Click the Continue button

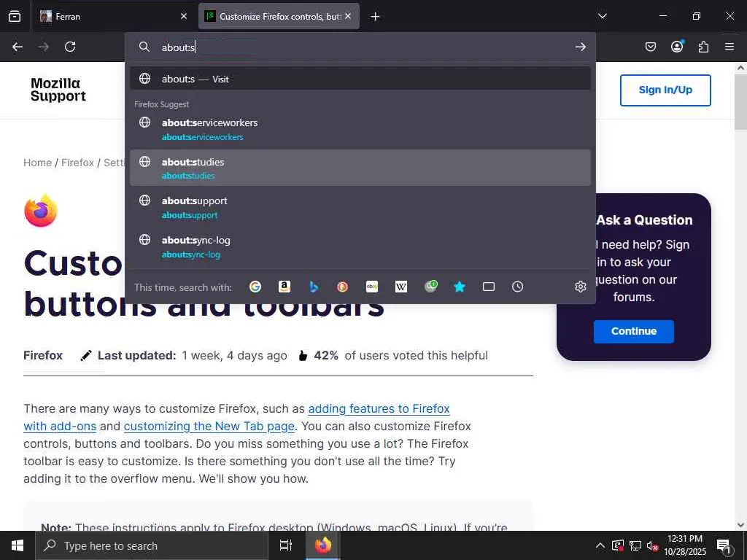[634, 332]
